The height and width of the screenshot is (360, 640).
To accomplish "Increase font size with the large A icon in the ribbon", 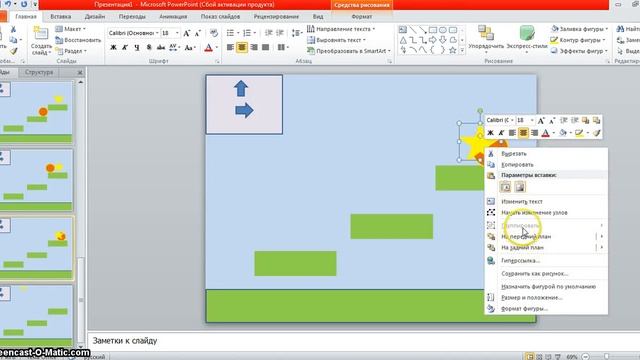I will [187, 33].
